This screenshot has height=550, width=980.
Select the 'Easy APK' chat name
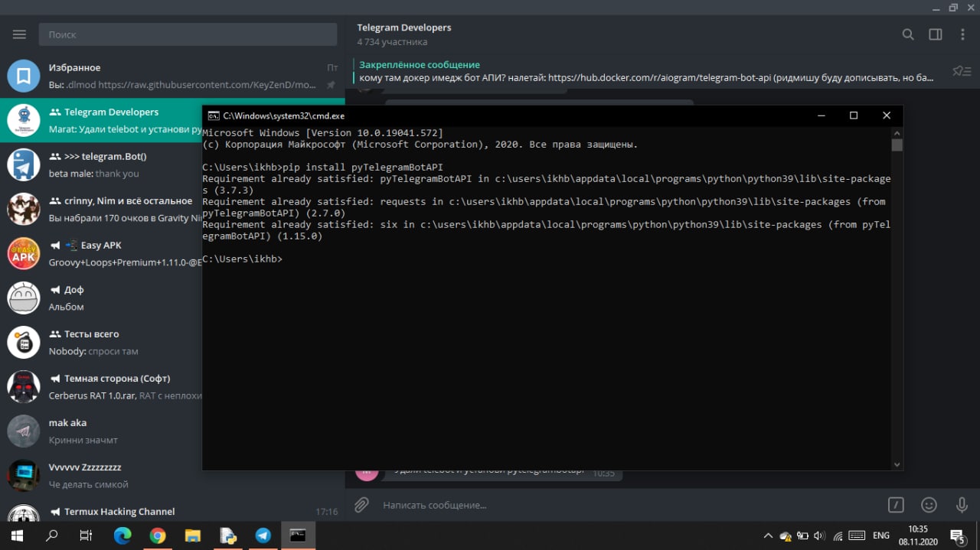pyautogui.click(x=101, y=246)
